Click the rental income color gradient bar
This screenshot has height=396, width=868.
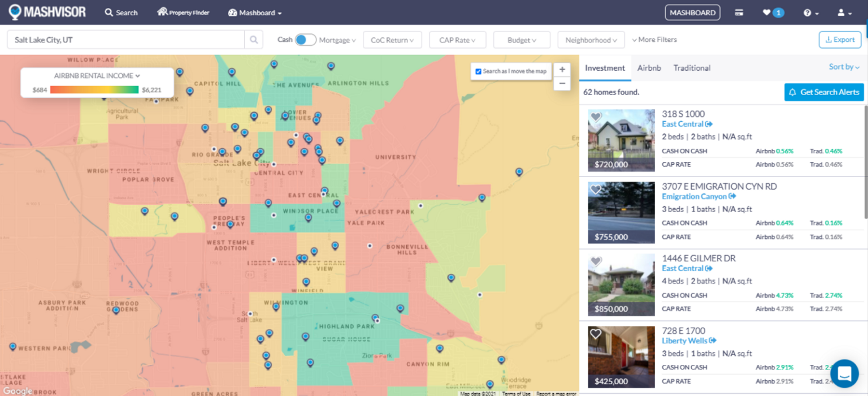[94, 89]
